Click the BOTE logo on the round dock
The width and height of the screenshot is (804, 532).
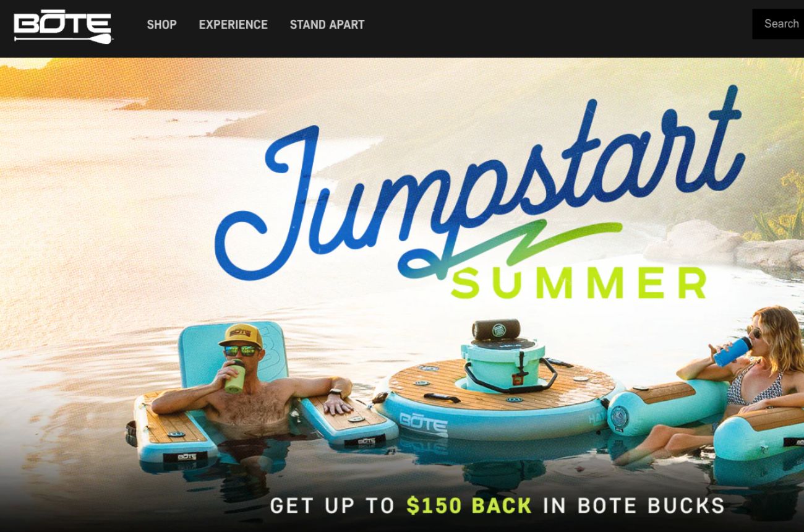point(424,423)
